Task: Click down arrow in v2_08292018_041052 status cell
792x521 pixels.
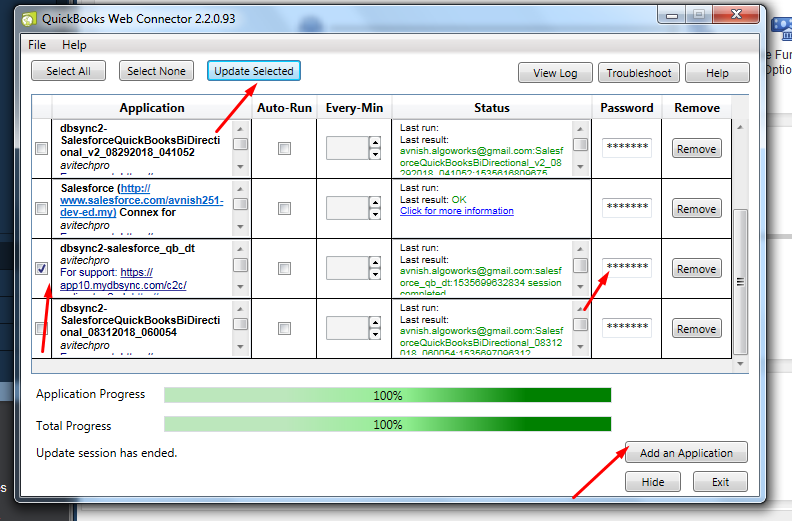Action: point(580,167)
